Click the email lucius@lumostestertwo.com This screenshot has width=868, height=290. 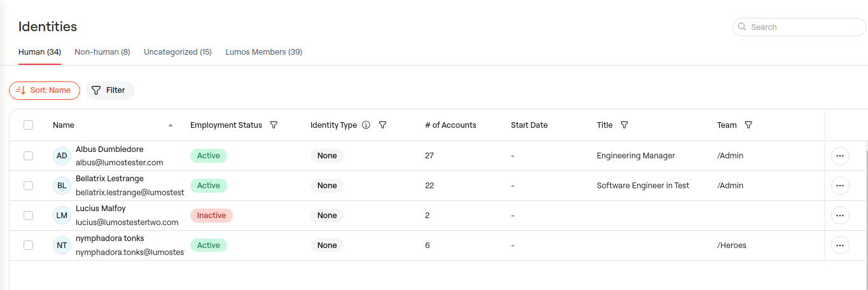point(127,223)
